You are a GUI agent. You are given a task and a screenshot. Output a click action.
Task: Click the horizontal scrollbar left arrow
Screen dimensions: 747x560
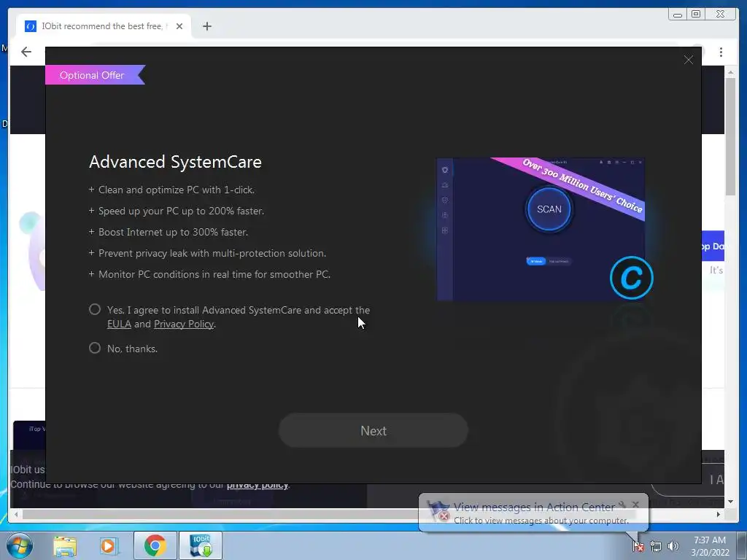[x=16, y=514]
